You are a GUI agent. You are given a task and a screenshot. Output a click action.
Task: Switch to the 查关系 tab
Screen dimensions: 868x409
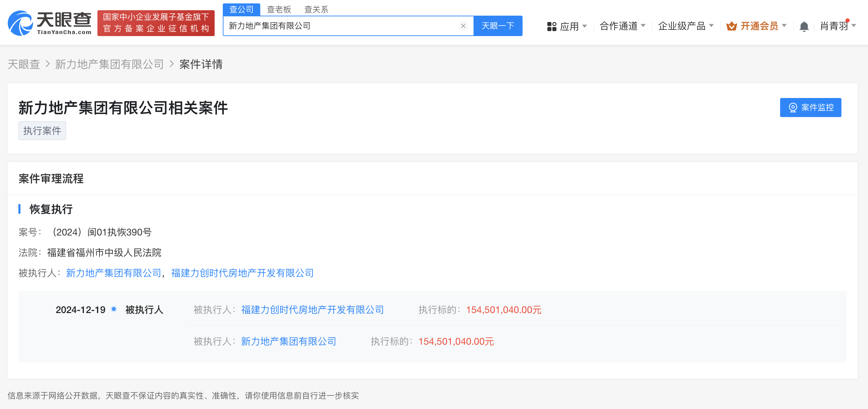point(316,9)
